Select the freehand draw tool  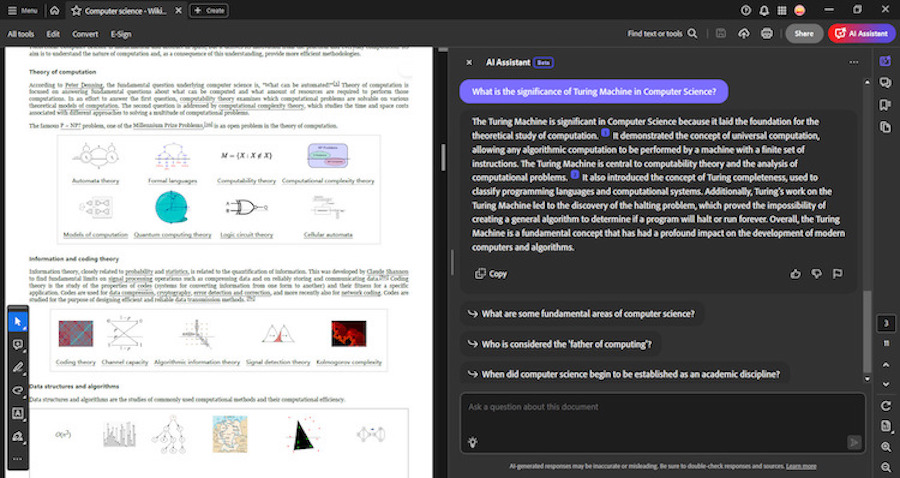coord(17,390)
